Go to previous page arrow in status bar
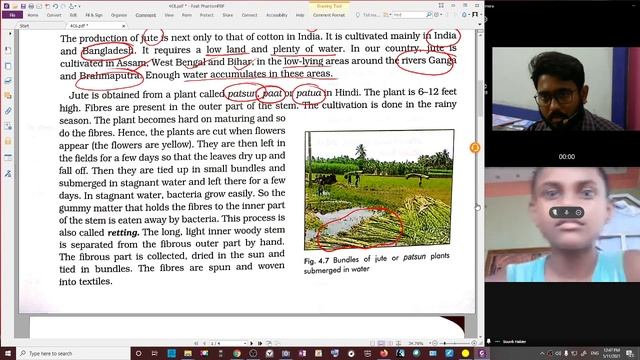The width and height of the screenshot is (640, 360). [204, 343]
